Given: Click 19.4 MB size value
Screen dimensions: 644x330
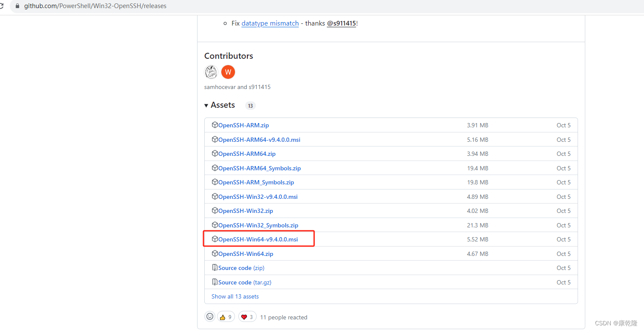Looking at the screenshot, I should pyautogui.click(x=478, y=168).
